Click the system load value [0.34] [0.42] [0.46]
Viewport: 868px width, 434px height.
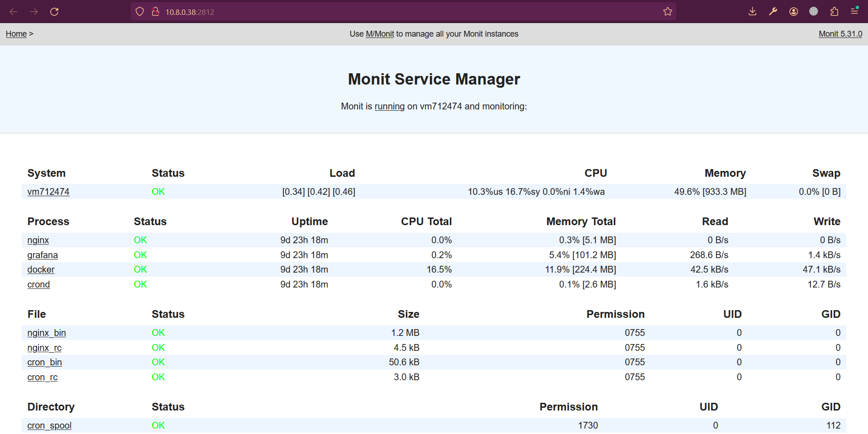319,192
